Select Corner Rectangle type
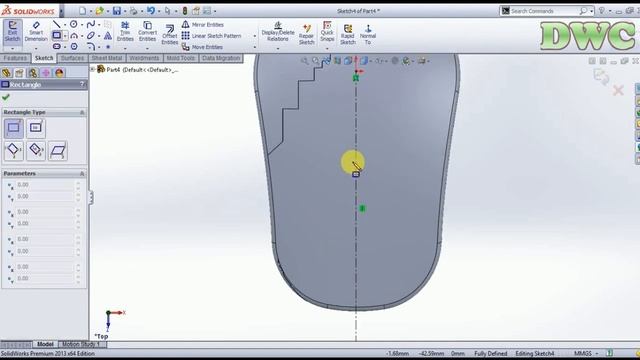The width and height of the screenshot is (640, 360). point(13,128)
